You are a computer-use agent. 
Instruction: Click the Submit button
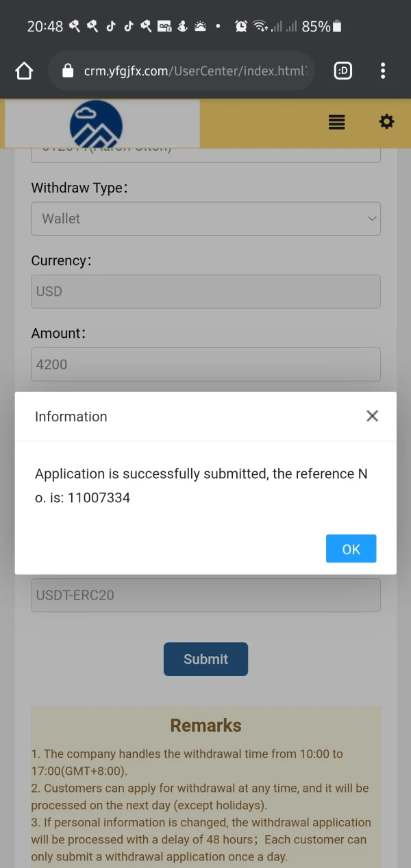click(206, 659)
